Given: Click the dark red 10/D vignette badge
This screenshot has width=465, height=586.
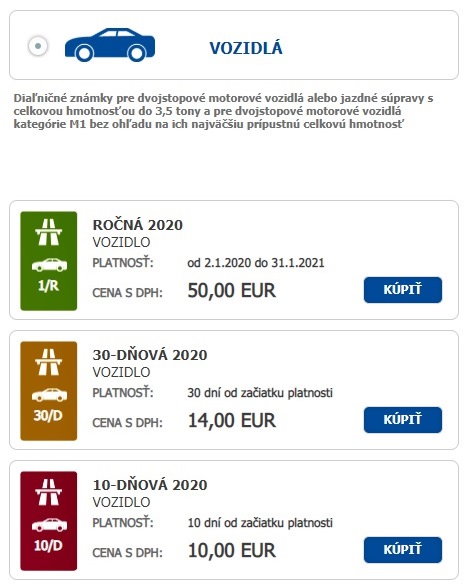Looking at the screenshot, I should coord(49,521).
